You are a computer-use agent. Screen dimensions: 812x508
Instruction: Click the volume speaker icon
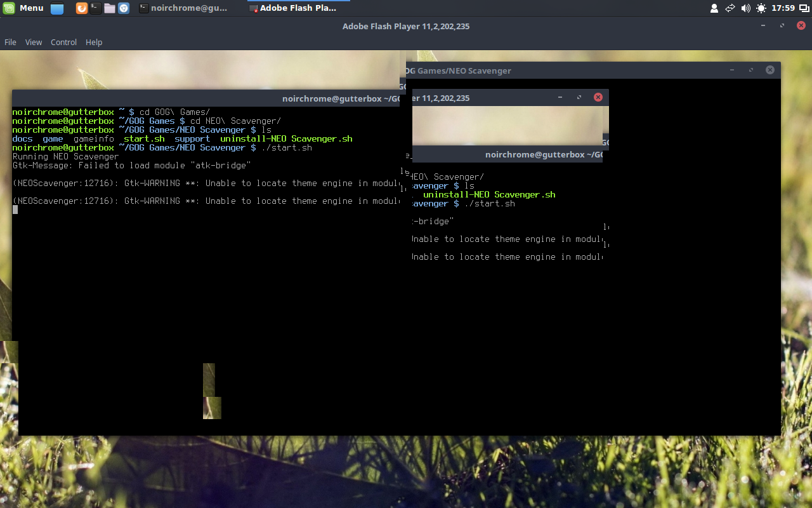click(x=745, y=8)
